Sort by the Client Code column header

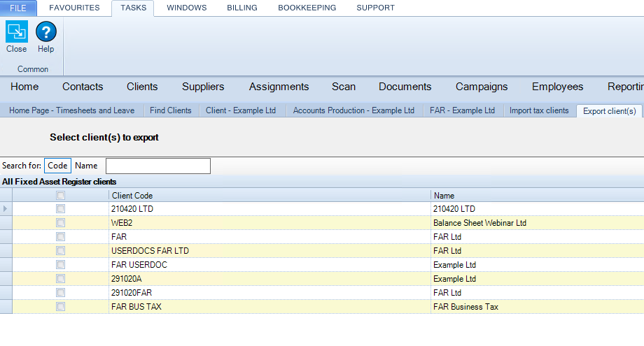pos(269,196)
